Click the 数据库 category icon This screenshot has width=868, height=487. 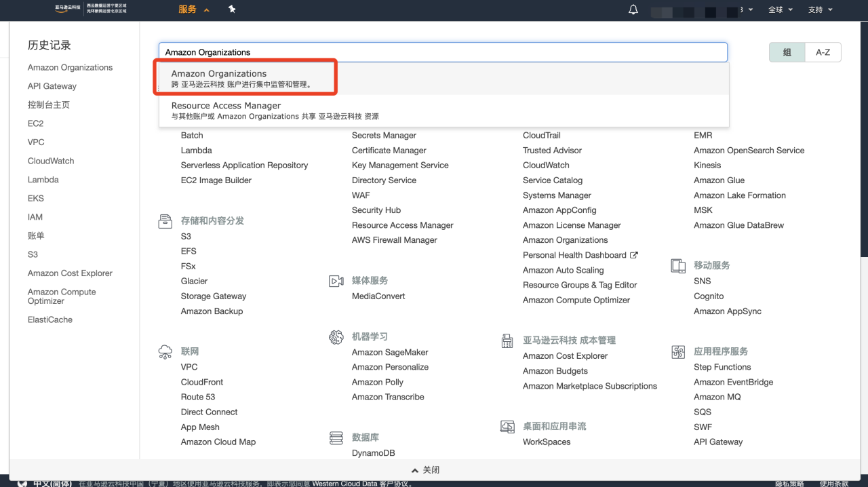click(x=336, y=437)
